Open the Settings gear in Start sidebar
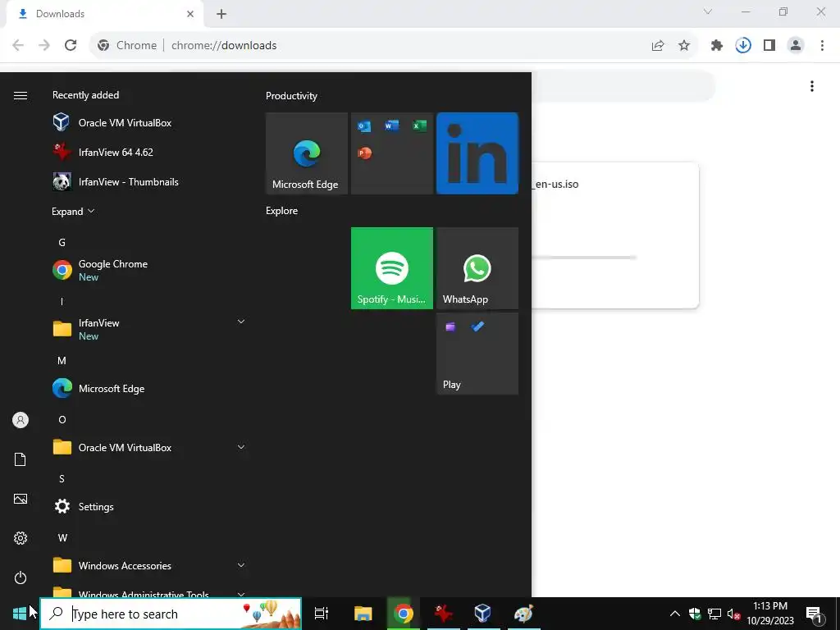Viewport: 840px width, 630px height. 21,538
